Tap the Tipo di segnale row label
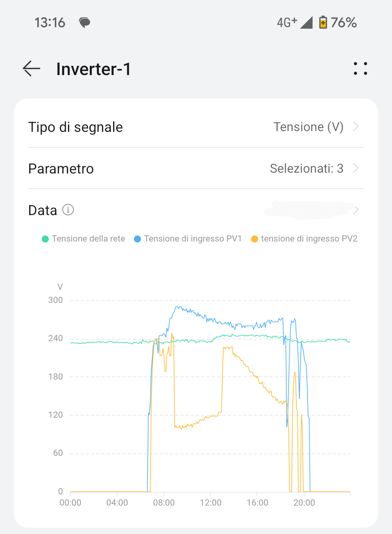This screenshot has height=534, width=392. pyautogui.click(x=75, y=127)
